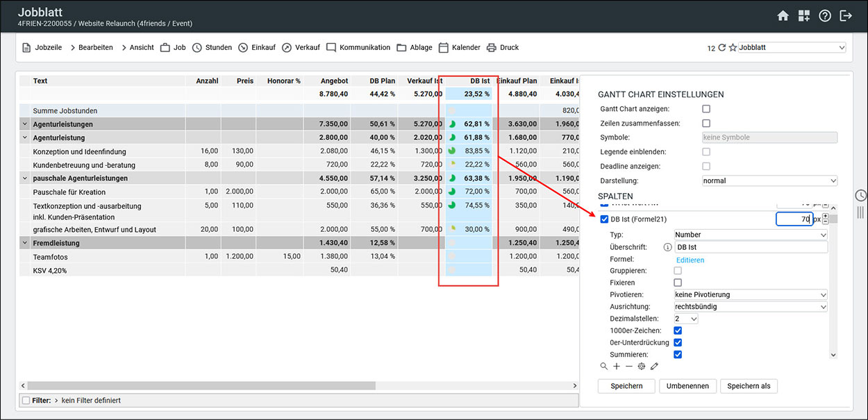Click the info icon beside Überschrift

coord(667,247)
